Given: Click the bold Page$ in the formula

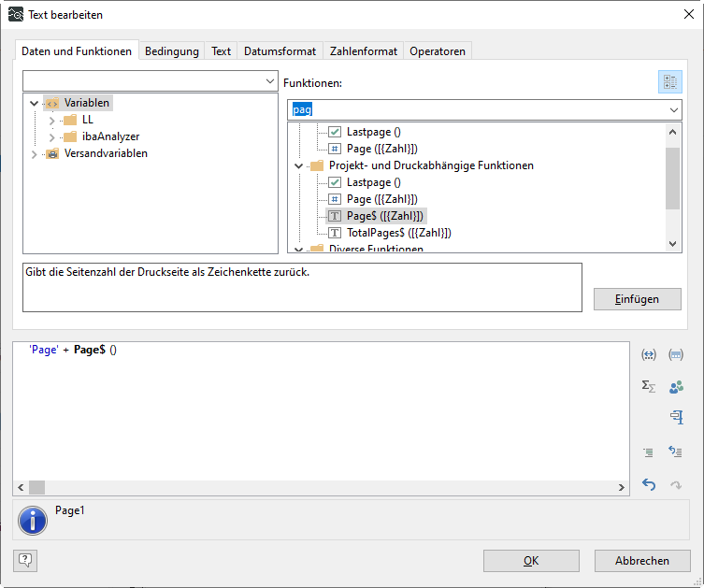Looking at the screenshot, I should pos(90,350).
